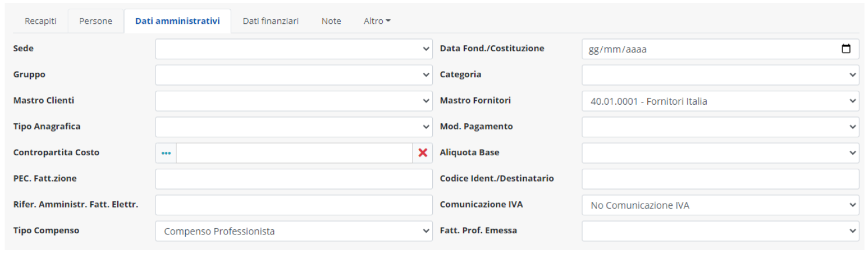868x256 pixels.
Task: Open the Aliquota Base dropdown
Action: (x=720, y=153)
